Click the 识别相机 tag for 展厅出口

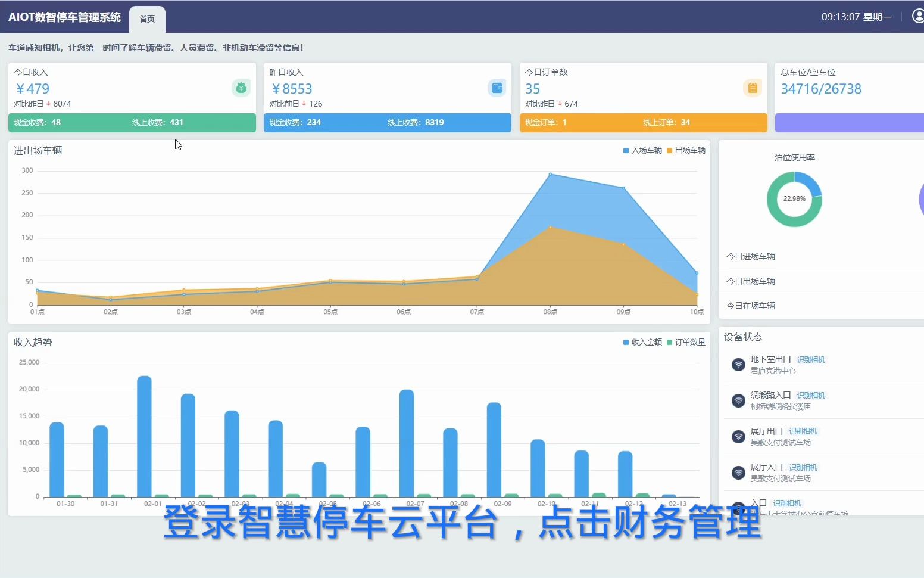coord(803,431)
